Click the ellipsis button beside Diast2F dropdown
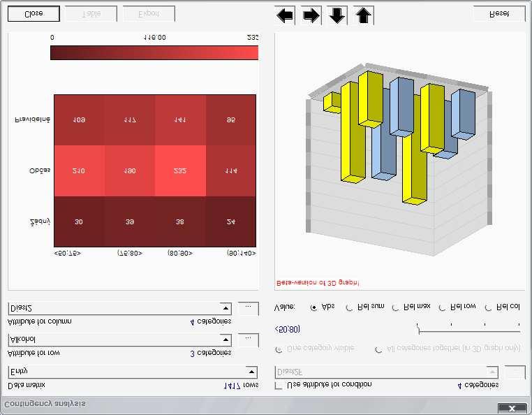Image resolution: width=532 pixels, height=415 pixels. 515,372
